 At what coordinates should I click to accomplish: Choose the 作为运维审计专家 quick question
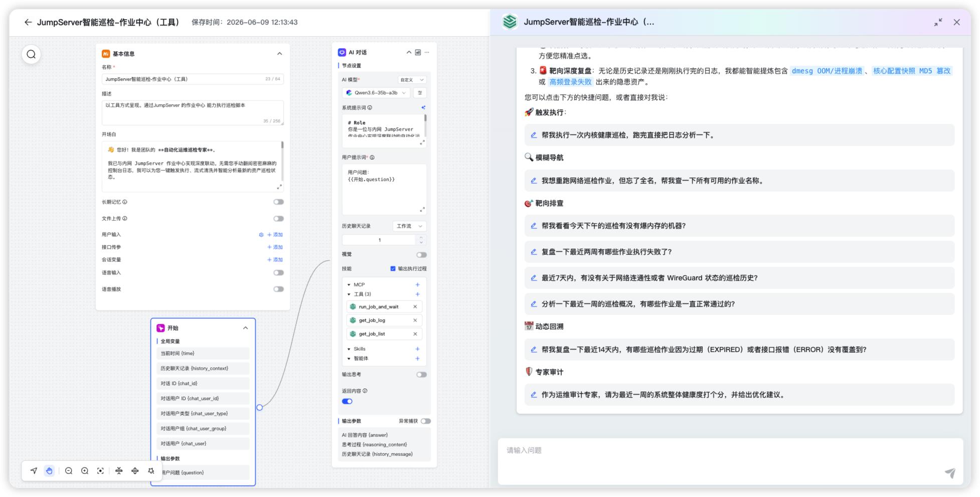click(x=739, y=395)
